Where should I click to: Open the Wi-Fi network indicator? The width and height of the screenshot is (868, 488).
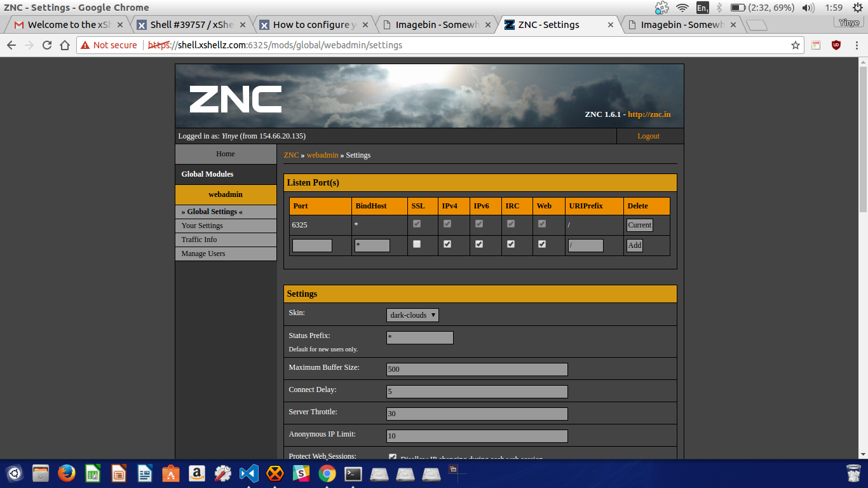coord(682,8)
